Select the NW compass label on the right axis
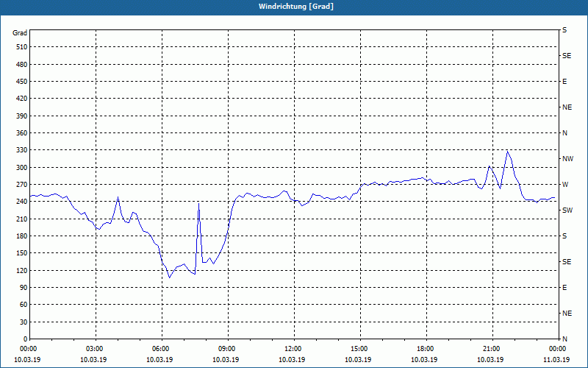 (x=567, y=159)
